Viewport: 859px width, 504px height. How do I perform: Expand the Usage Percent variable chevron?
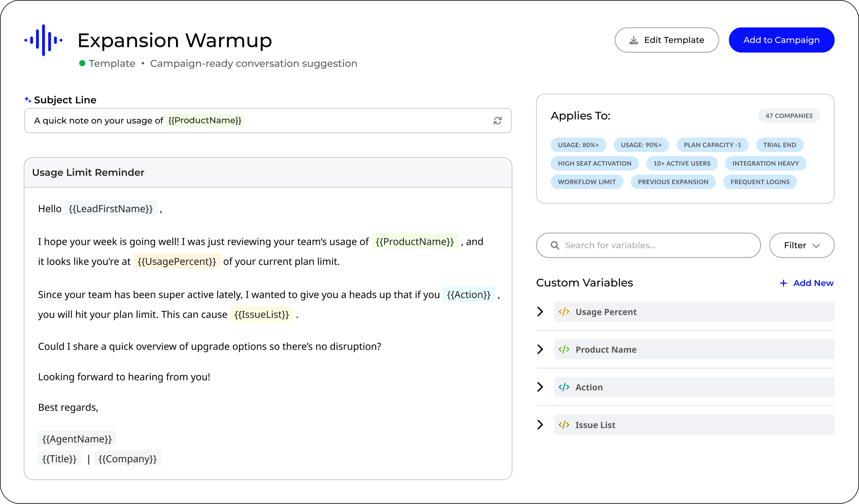pos(540,312)
